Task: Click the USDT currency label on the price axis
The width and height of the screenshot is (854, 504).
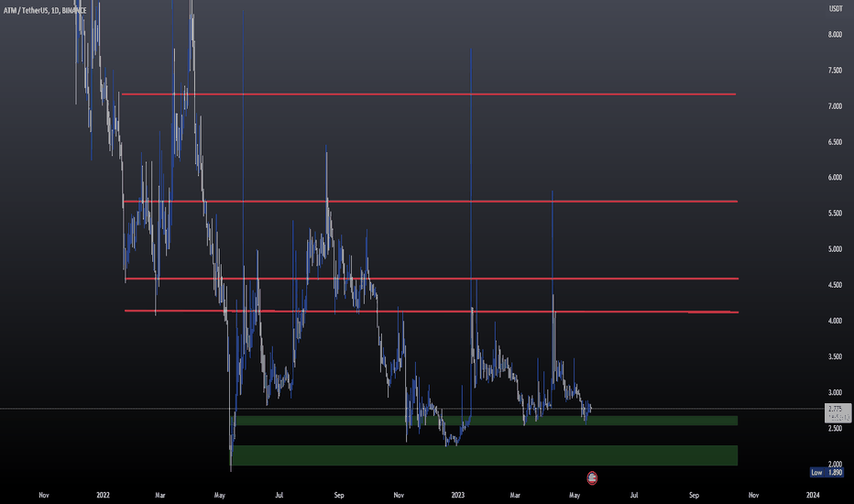Action: [x=836, y=9]
